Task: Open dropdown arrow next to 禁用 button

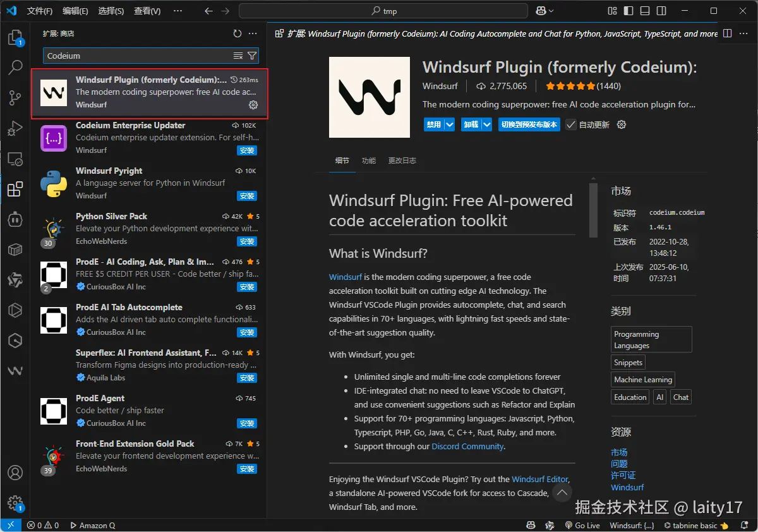Action: [449, 124]
